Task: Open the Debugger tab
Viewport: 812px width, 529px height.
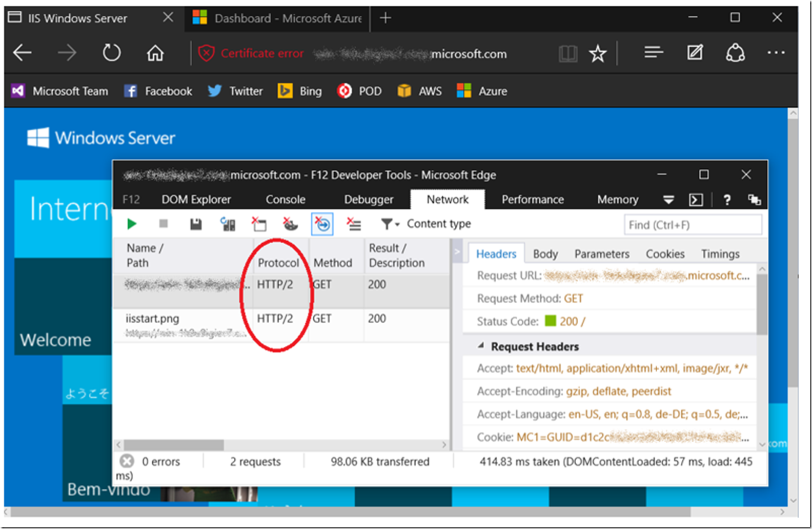Action: pos(369,200)
